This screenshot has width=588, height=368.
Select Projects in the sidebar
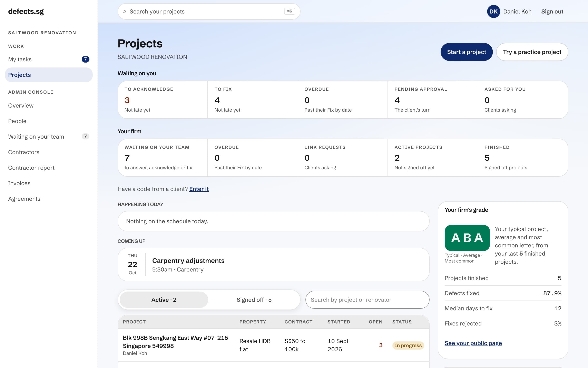click(49, 75)
